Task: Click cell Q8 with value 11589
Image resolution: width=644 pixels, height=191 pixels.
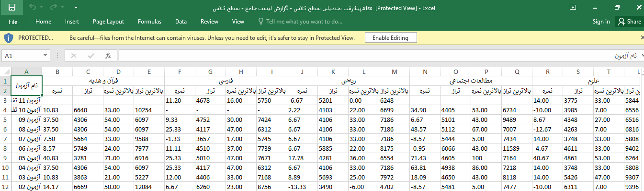Action: point(517,149)
